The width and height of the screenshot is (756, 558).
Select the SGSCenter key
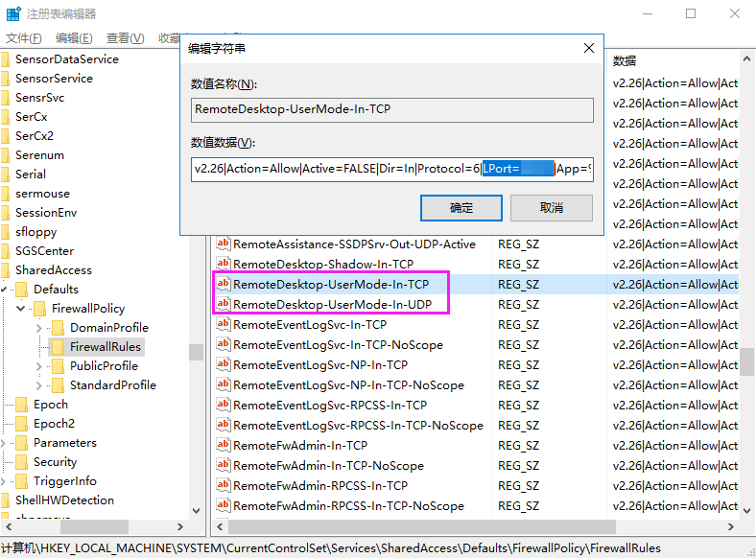pos(44,251)
